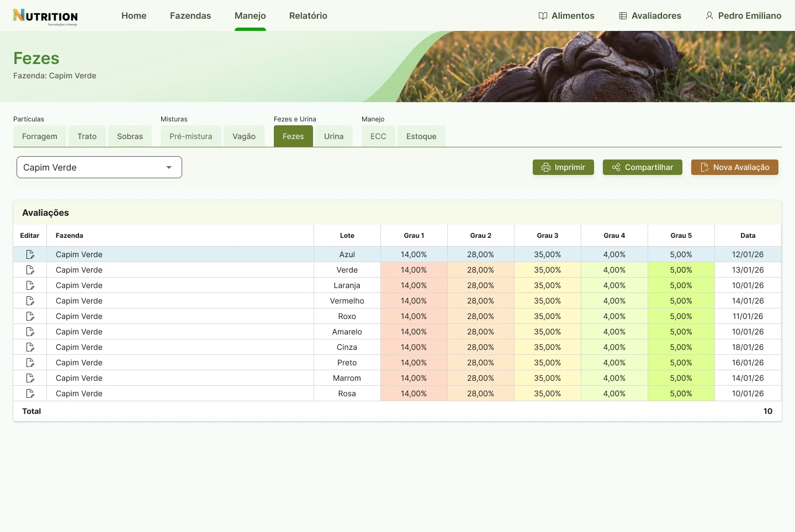Open the Alimentos page
Image resolution: width=795 pixels, height=532 pixels.
(x=566, y=15)
